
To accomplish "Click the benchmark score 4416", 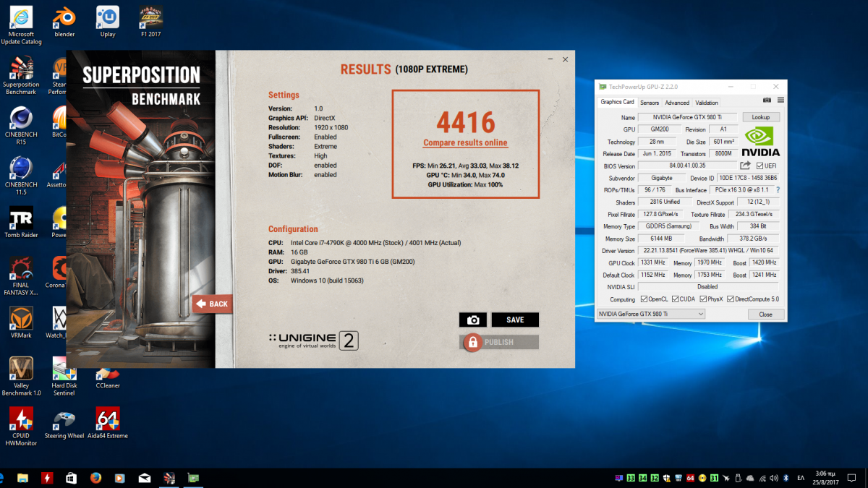I will [x=466, y=122].
